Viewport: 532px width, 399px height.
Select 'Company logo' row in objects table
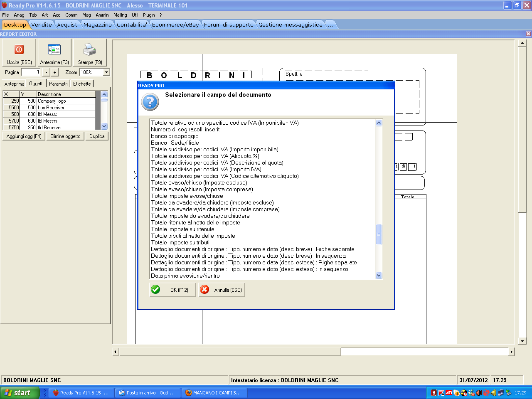click(49, 101)
